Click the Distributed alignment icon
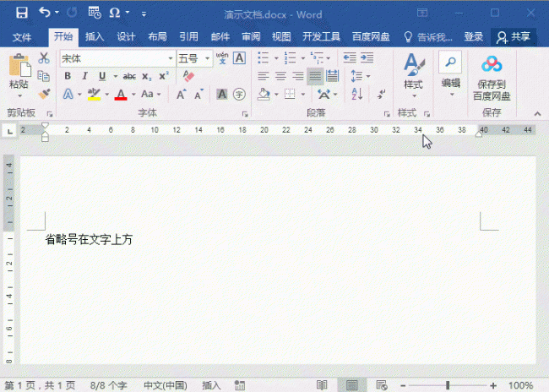This screenshot has height=392, width=549. click(332, 76)
